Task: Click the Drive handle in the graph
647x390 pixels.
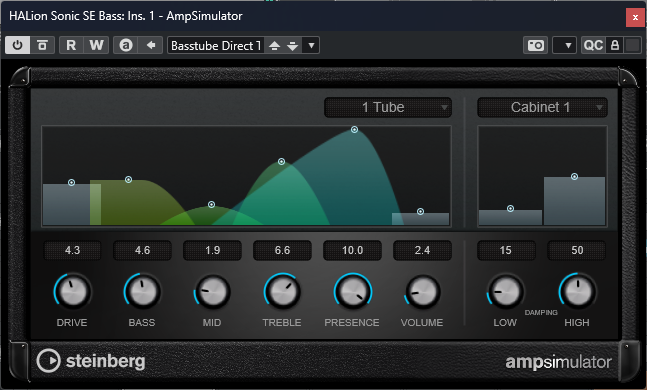Action: (x=71, y=182)
